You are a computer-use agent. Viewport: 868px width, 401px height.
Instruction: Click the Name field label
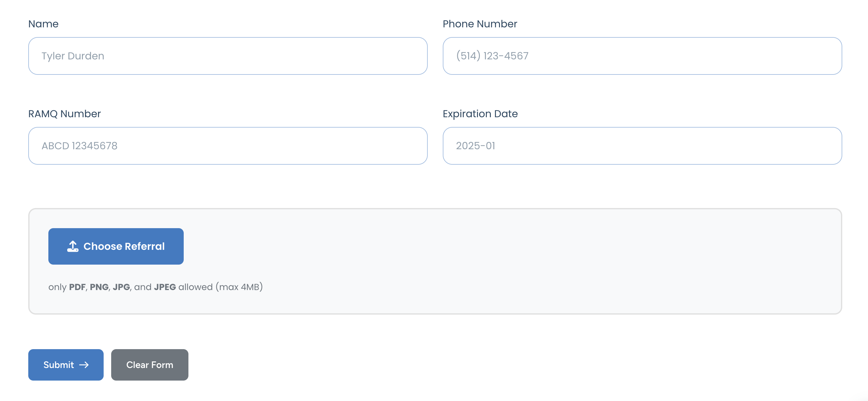tap(43, 24)
